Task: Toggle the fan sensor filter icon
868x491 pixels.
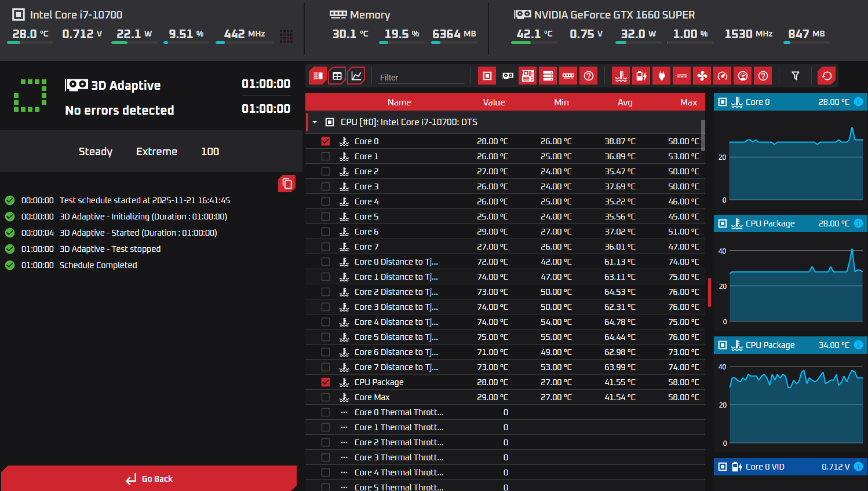Action: (x=702, y=76)
